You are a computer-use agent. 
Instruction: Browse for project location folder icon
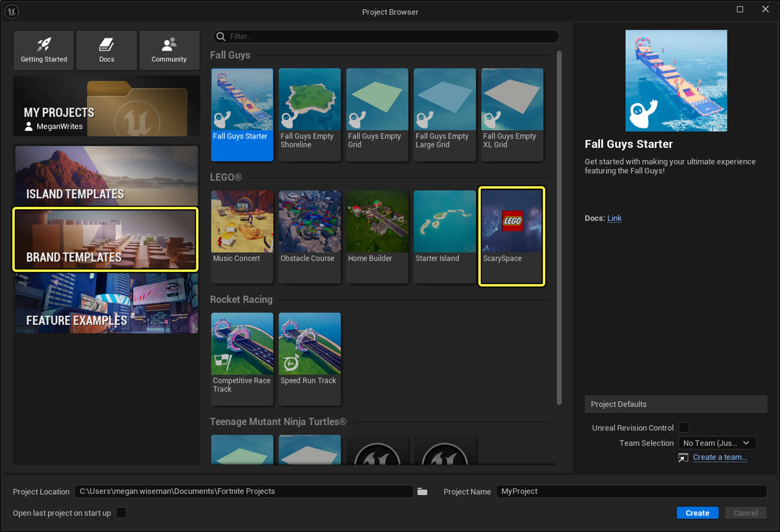422,491
